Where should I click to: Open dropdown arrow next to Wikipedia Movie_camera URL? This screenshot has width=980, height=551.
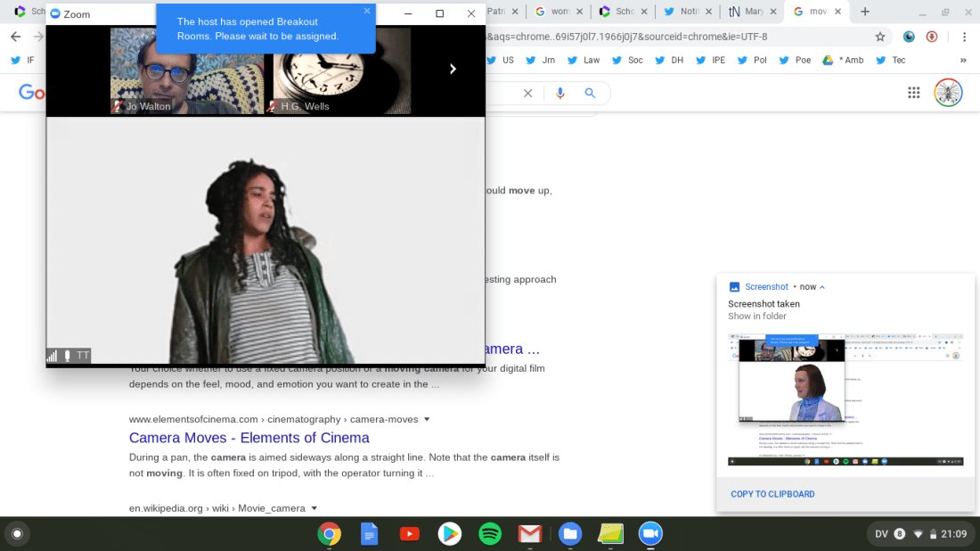point(314,508)
